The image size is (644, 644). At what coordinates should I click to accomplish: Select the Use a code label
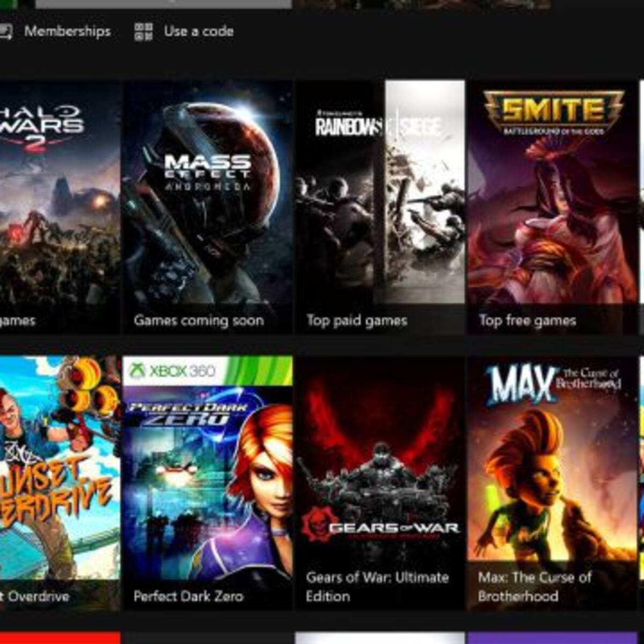199,32
